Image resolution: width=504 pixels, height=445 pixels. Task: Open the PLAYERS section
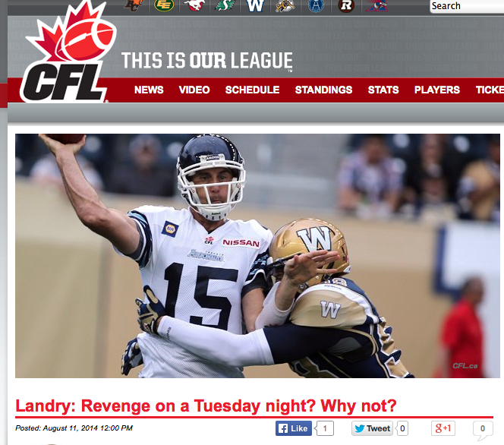(437, 90)
